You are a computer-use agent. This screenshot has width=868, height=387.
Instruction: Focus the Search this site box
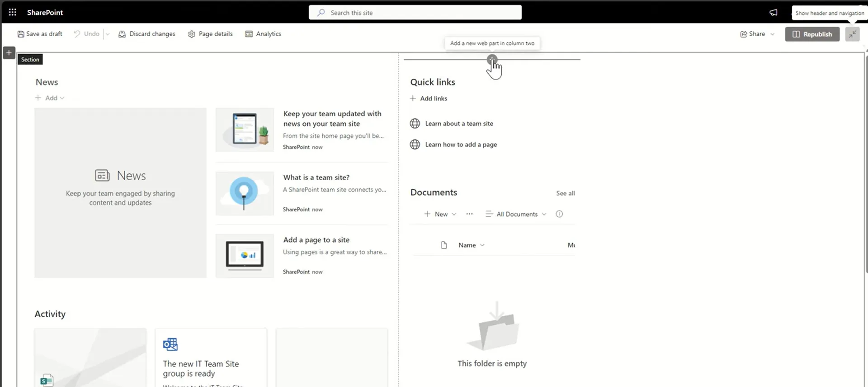click(x=415, y=13)
